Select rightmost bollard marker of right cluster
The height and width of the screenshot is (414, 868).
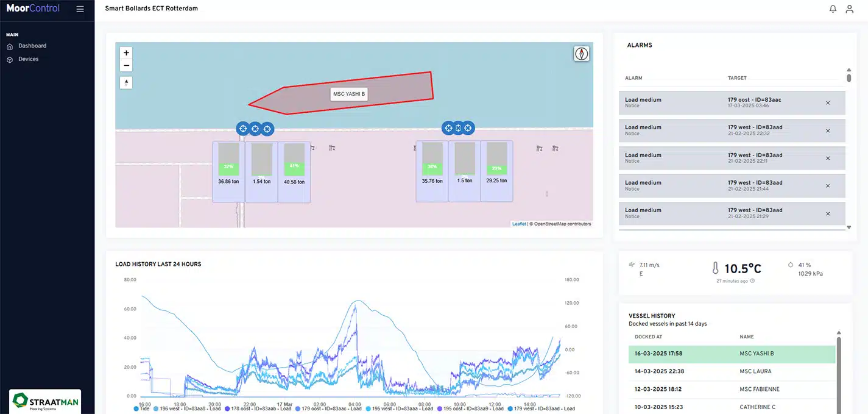pyautogui.click(x=468, y=127)
